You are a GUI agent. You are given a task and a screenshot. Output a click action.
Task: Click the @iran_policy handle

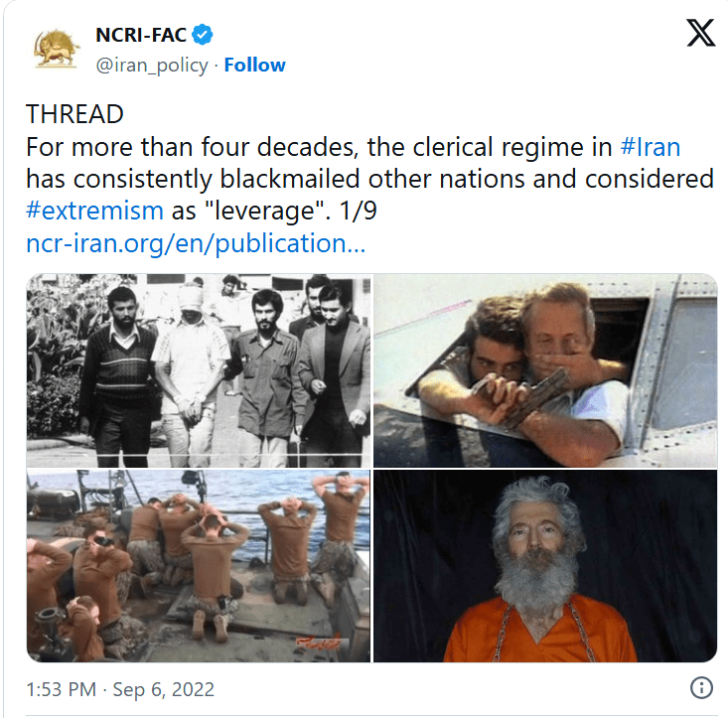point(152,66)
